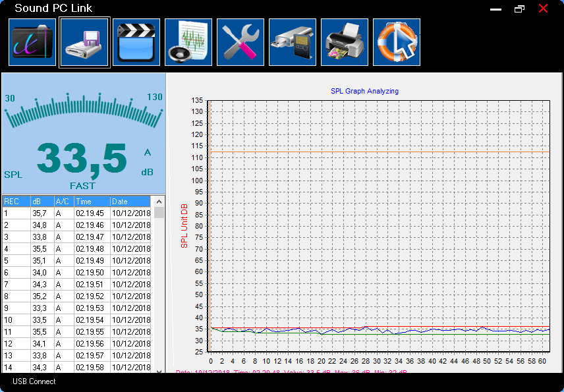564x392 pixels.
Task: Click the SPL Graph Analyzing title
Action: click(365, 92)
